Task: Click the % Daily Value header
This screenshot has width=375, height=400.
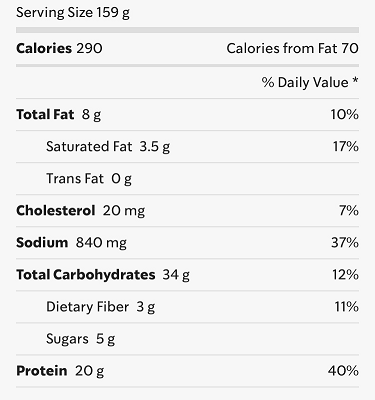Action: (x=310, y=82)
